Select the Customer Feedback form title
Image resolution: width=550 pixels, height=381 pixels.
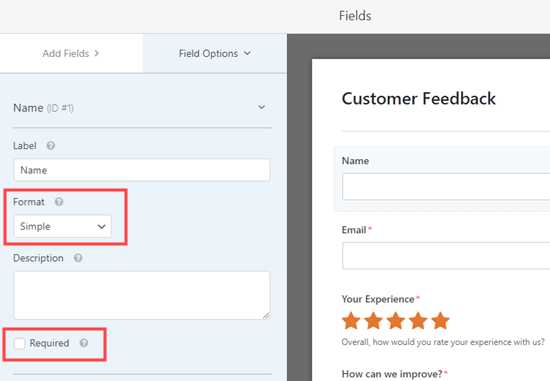click(419, 99)
